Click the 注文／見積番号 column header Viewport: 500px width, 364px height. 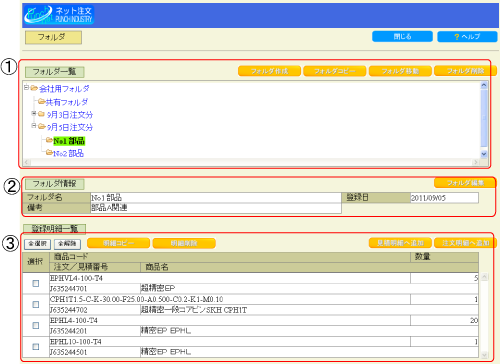click(95, 267)
